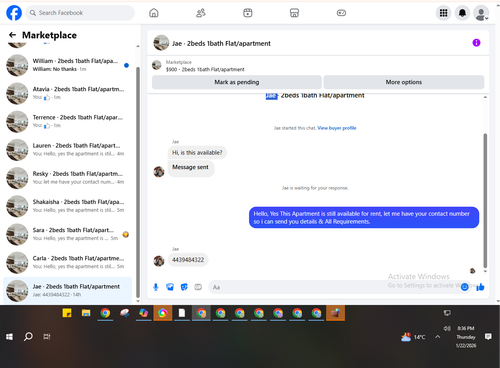Open Atavia's 2beds 1bath conversation
This screenshot has height=368, width=500.
coord(67,93)
